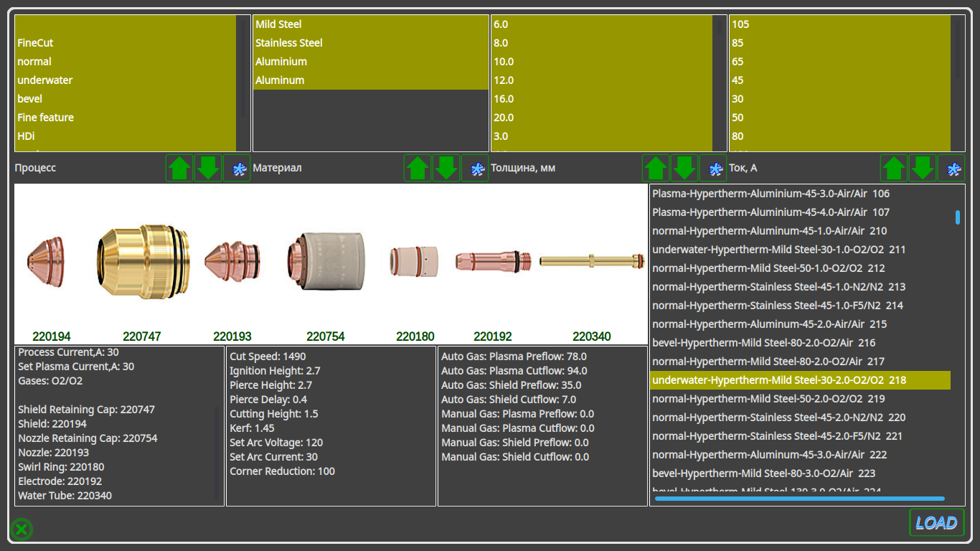Choose Stainless Steel in the material list
The height and width of the screenshot is (551, 980).
[289, 43]
